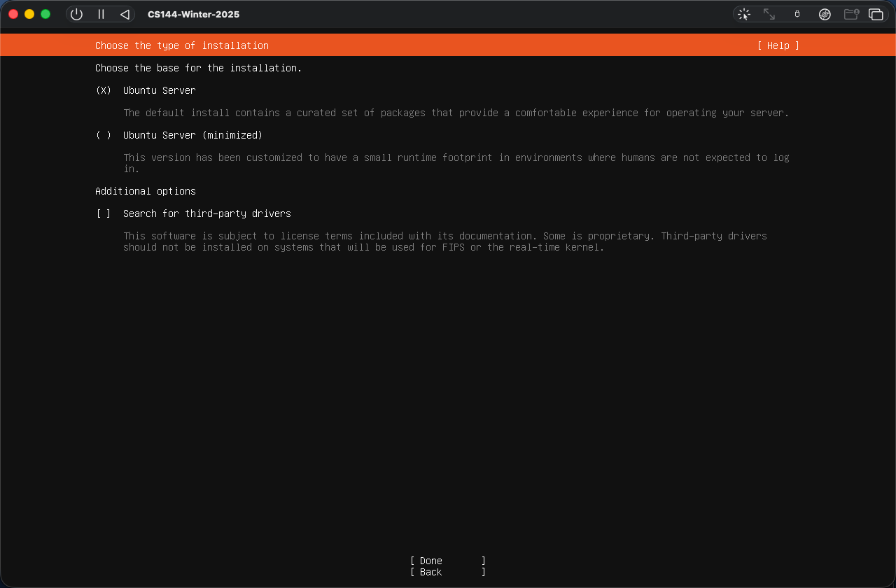Restart the VM using the triangle icon
The image size is (896, 588).
click(x=125, y=14)
